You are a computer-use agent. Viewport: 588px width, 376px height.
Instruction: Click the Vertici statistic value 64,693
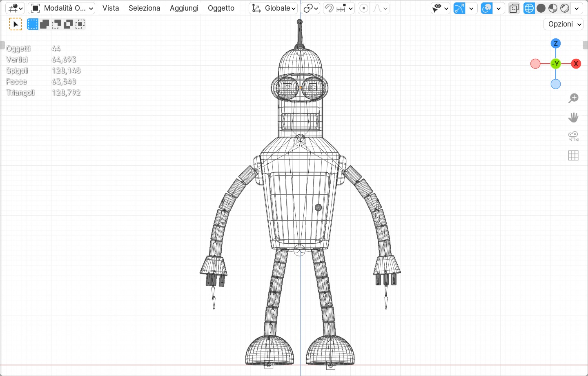tap(64, 60)
